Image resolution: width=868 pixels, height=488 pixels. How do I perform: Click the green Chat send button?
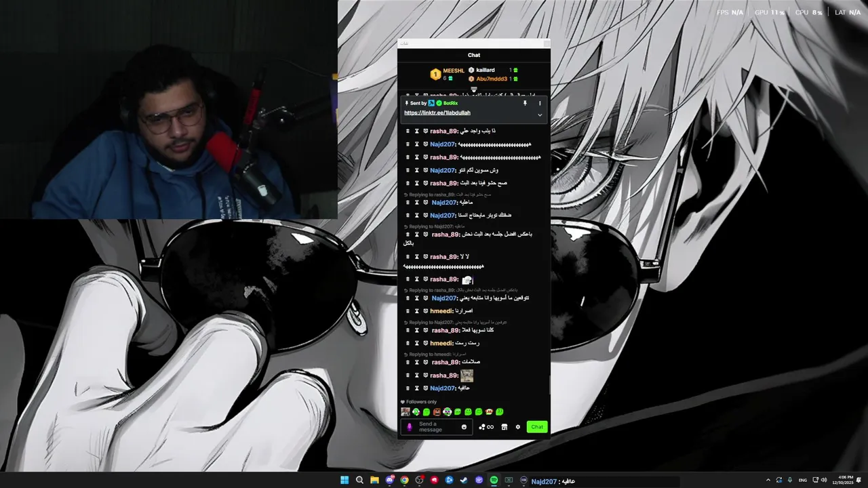[x=536, y=427]
